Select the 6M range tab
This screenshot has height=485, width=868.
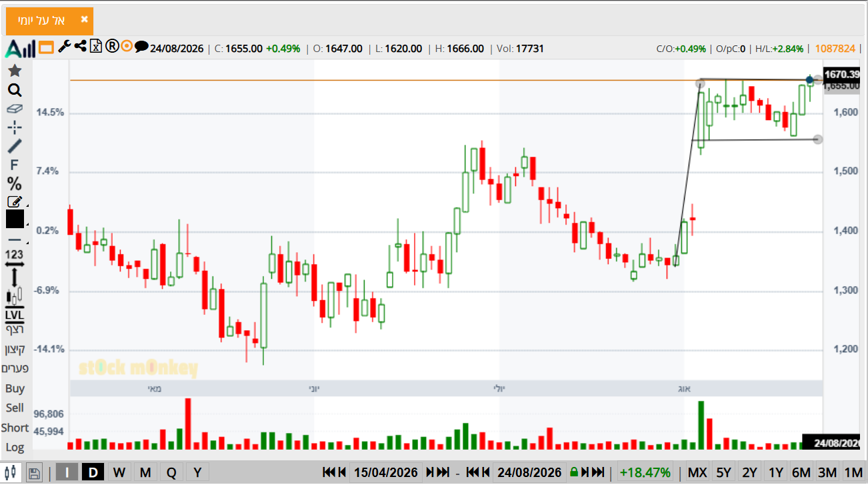(x=801, y=472)
